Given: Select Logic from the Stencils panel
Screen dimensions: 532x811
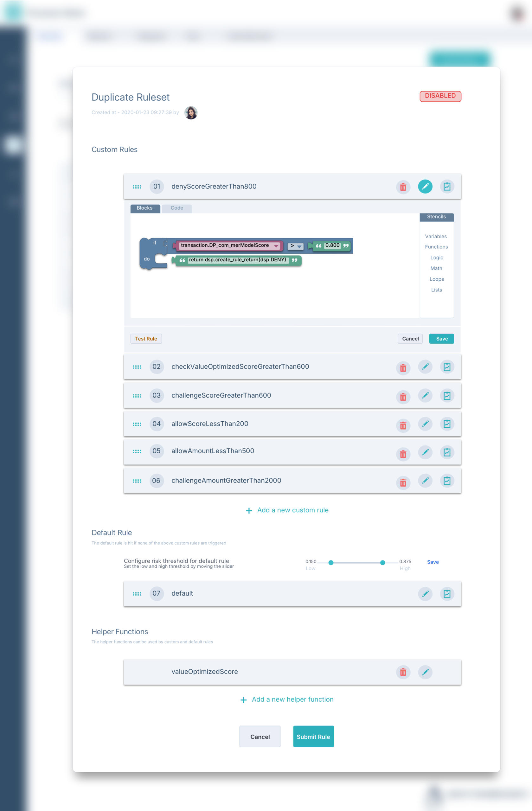Looking at the screenshot, I should [x=437, y=257].
